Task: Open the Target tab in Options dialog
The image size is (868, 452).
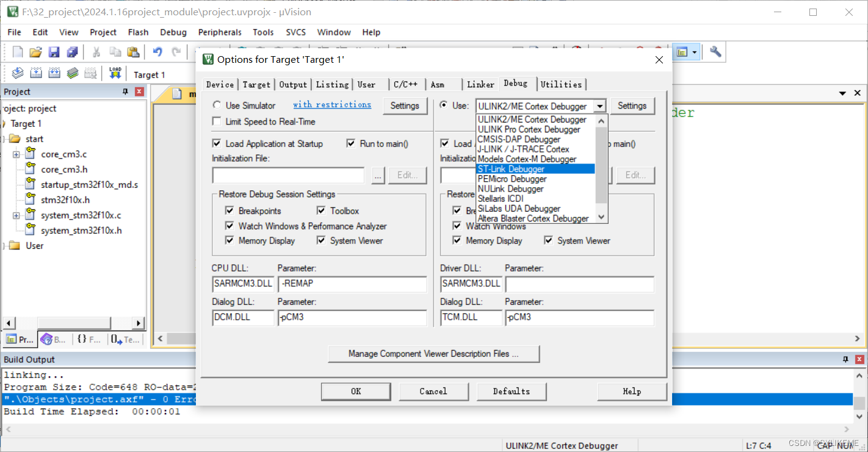Action: (x=256, y=84)
